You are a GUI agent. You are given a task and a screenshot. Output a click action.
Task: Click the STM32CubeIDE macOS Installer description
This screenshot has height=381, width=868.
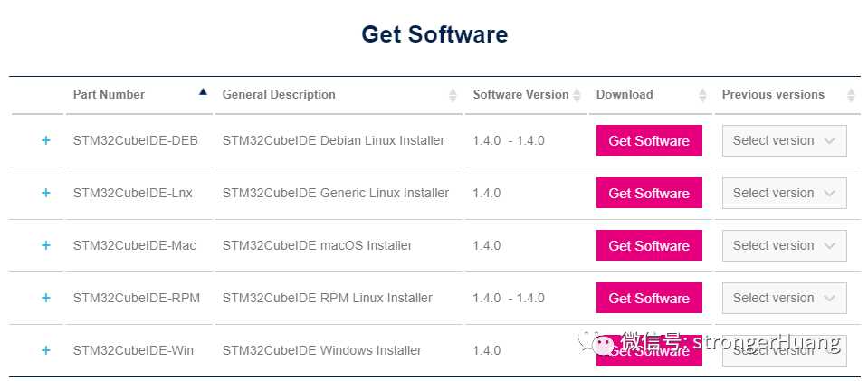[318, 245]
